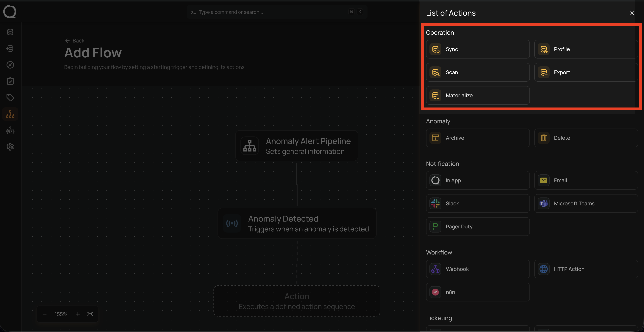This screenshot has height=332, width=644.
Task: Select the n8n workflow action
Action: (478, 292)
